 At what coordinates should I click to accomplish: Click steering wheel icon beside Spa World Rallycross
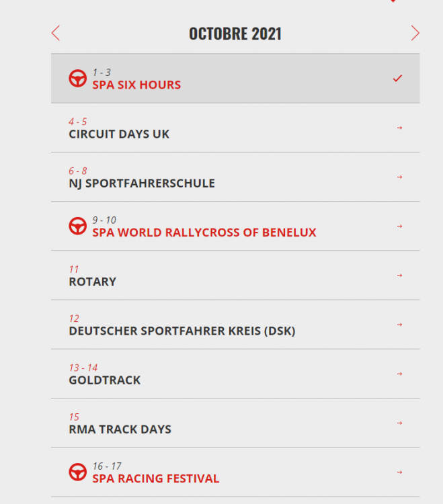[78, 226]
